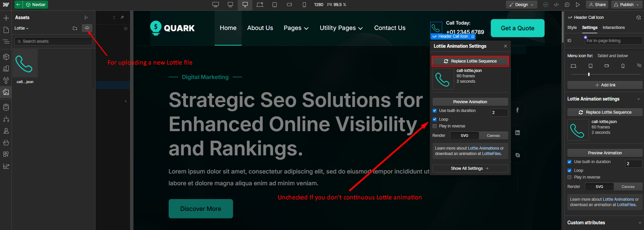The image size is (644, 230).
Task: Open the comments speech bubble icon
Action: pos(567,5)
